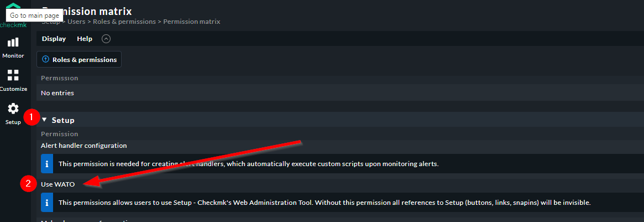The height and width of the screenshot is (222, 644).
Task: Click info icon beside Use WATO description
Action: click(x=47, y=203)
